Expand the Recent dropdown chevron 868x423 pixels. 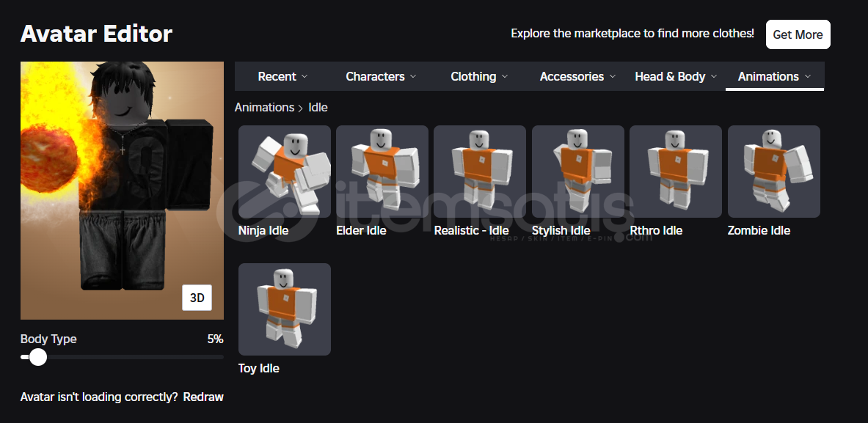304,76
